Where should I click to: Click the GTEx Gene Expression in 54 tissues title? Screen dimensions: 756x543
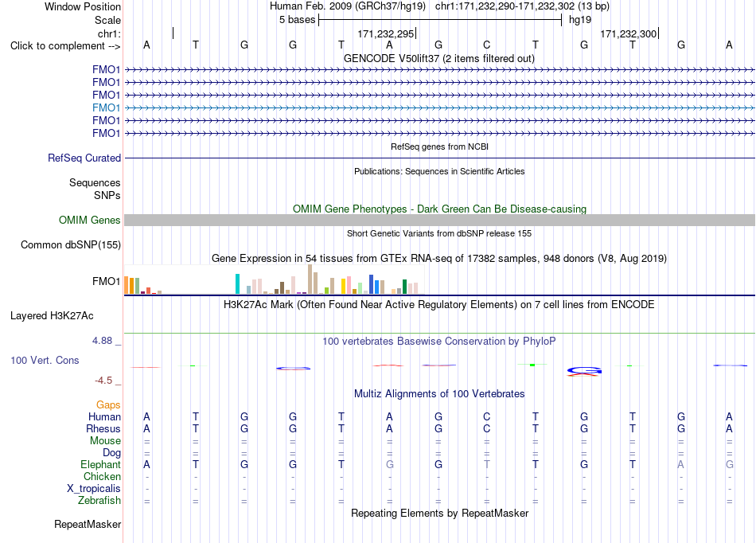[x=439, y=259]
